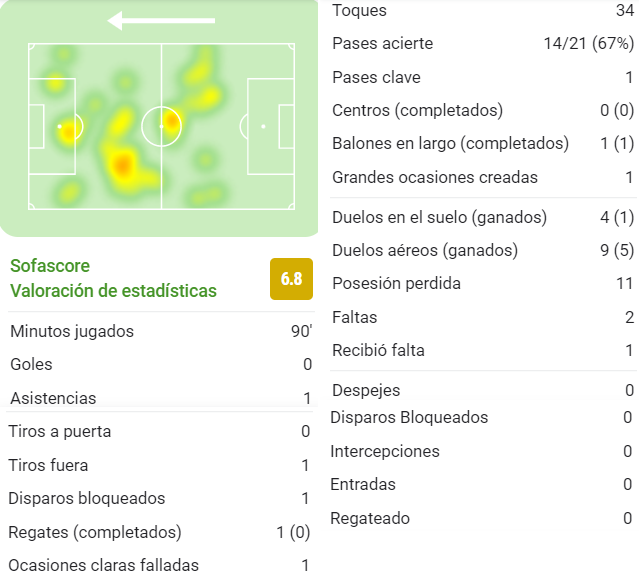Click the 6.8 rating badge
The width and height of the screenshot is (639, 580).
point(291,279)
